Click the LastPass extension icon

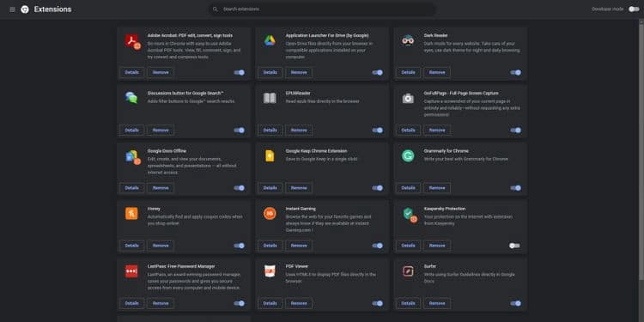[x=131, y=271]
